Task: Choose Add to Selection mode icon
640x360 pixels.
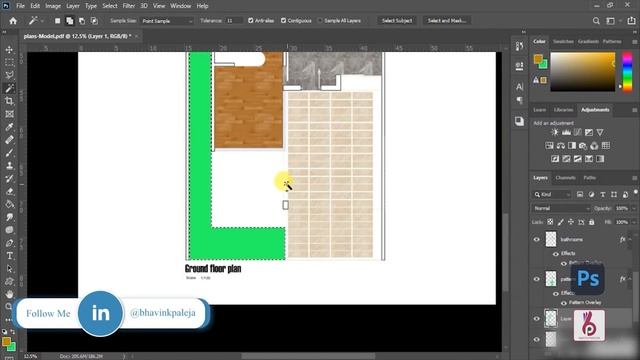Action: tap(70, 20)
